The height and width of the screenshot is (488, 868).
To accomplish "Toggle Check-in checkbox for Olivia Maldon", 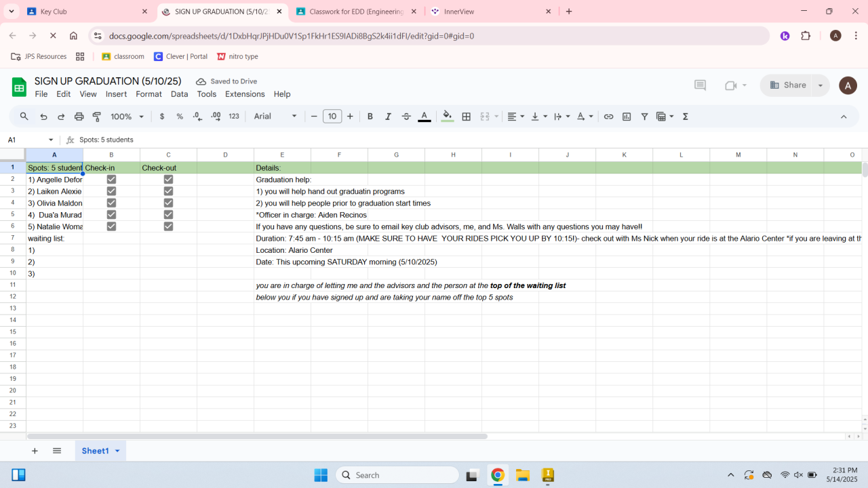I will pyautogui.click(x=111, y=203).
